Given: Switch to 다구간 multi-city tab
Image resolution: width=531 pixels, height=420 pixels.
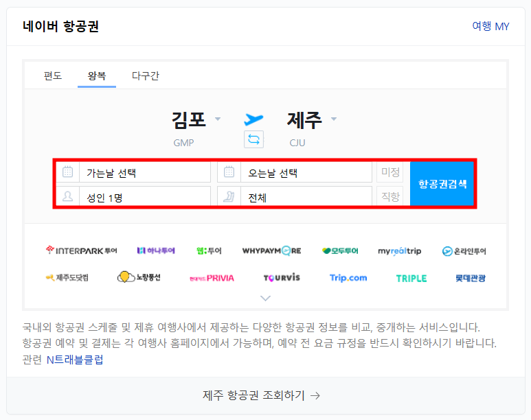Looking at the screenshot, I should 145,75.
